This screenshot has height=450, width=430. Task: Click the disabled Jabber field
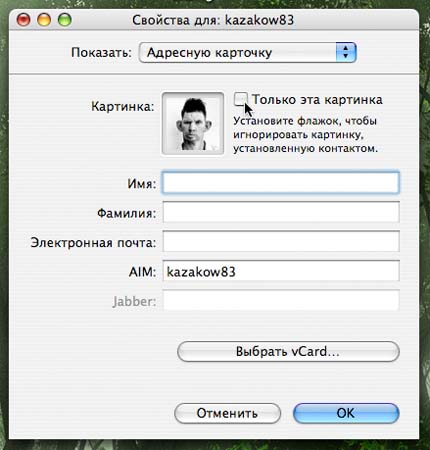281,300
